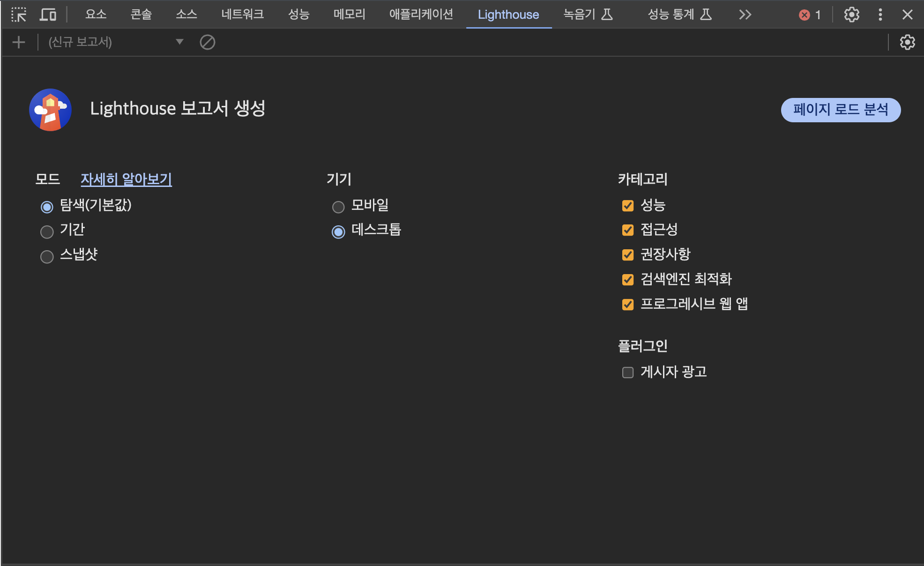The height and width of the screenshot is (566, 924).
Task: Open the (신규 보고서) report dropdown
Action: point(116,42)
